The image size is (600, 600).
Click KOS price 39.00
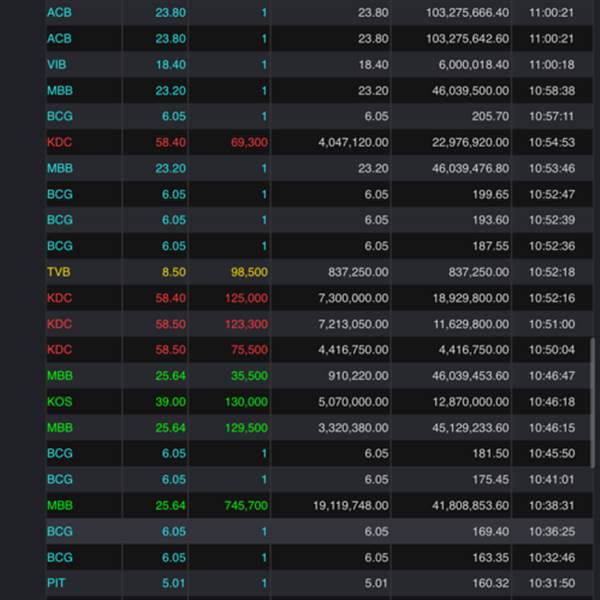(x=170, y=402)
